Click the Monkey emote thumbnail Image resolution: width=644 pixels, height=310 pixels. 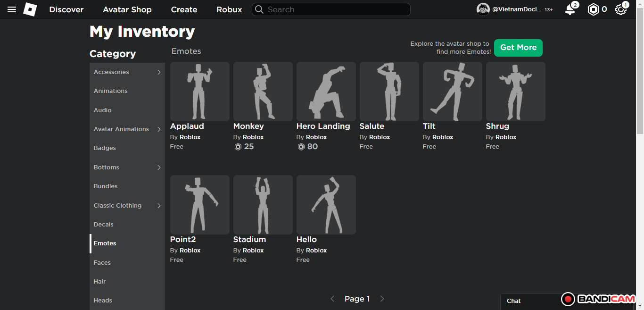point(263,92)
